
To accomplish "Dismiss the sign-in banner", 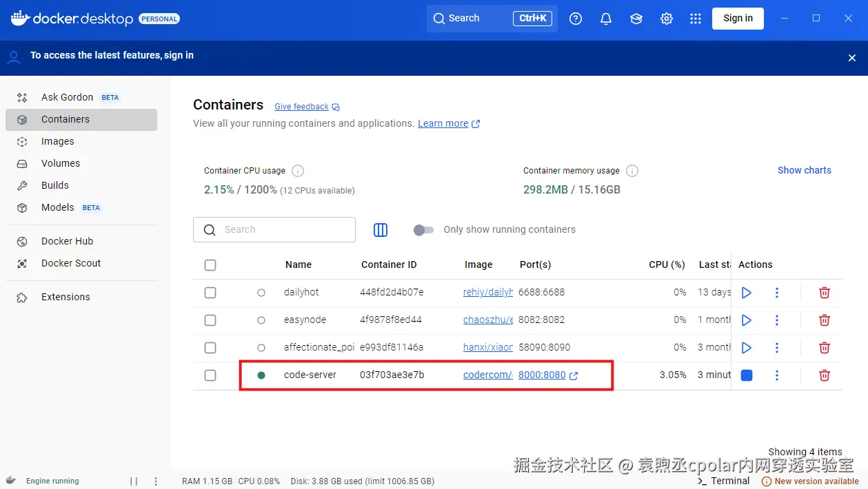I will 852,58.
